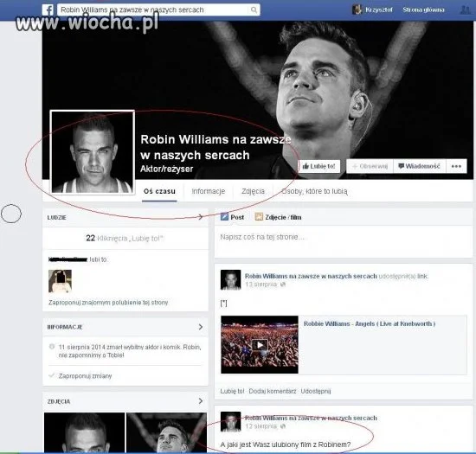Viewport: 476px width, 454px height.
Task: Click Zaproponuj znajomym polubienie tej strony
Action: 108,303
